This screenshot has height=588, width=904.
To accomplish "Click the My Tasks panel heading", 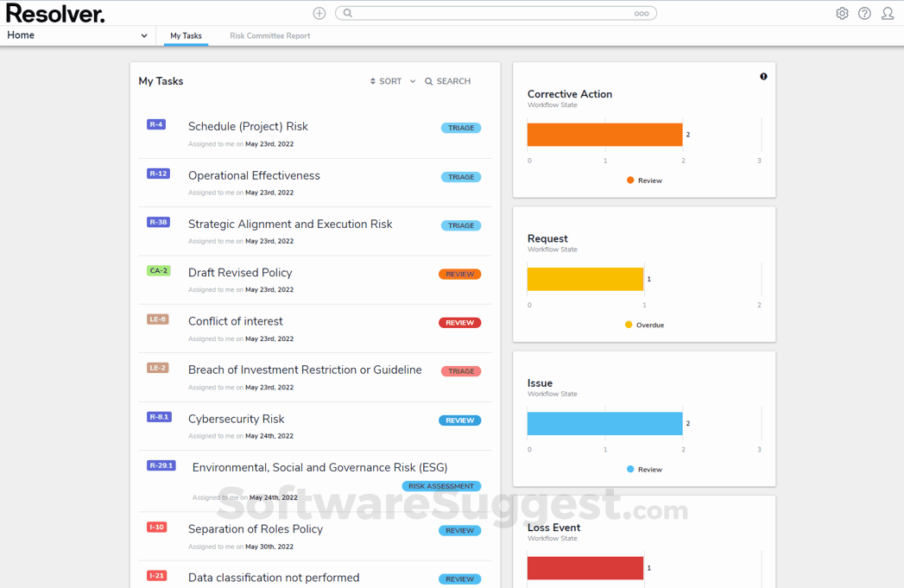I will tap(161, 81).
